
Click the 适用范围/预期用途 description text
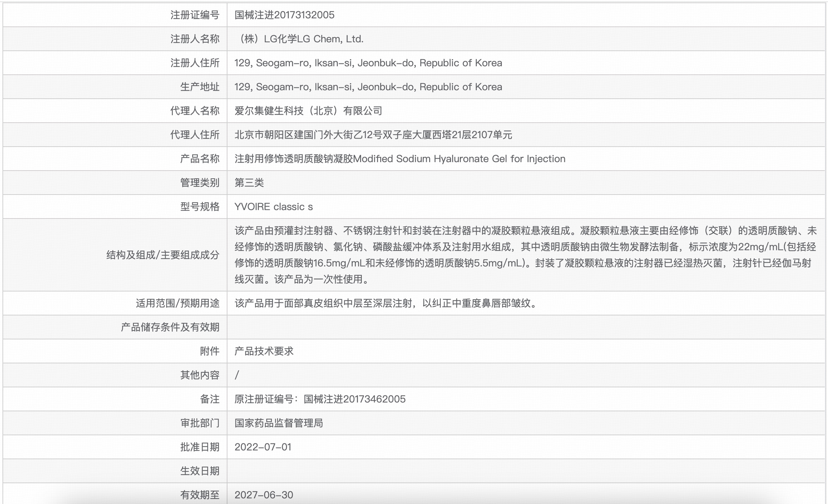pos(386,303)
